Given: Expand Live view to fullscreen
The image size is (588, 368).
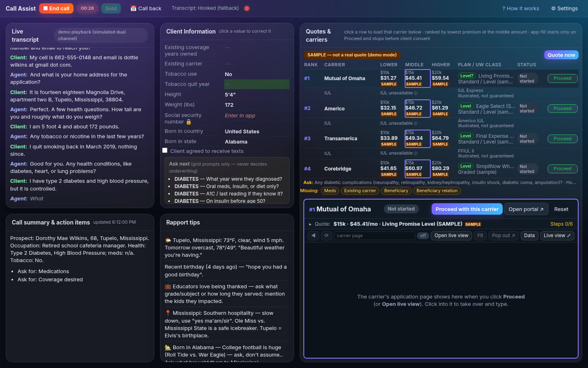Looking at the screenshot, I should point(557,236).
